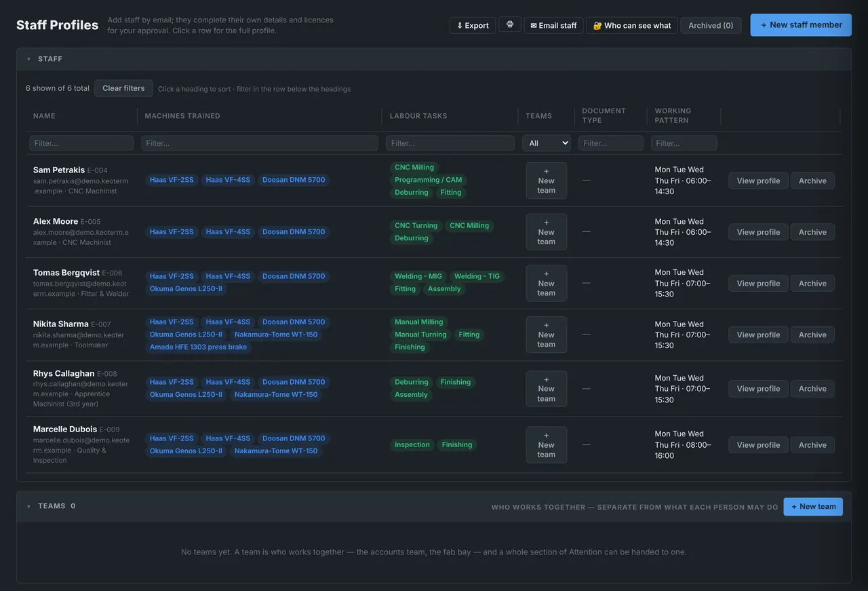View profile for Rhys Callaghan

click(758, 389)
